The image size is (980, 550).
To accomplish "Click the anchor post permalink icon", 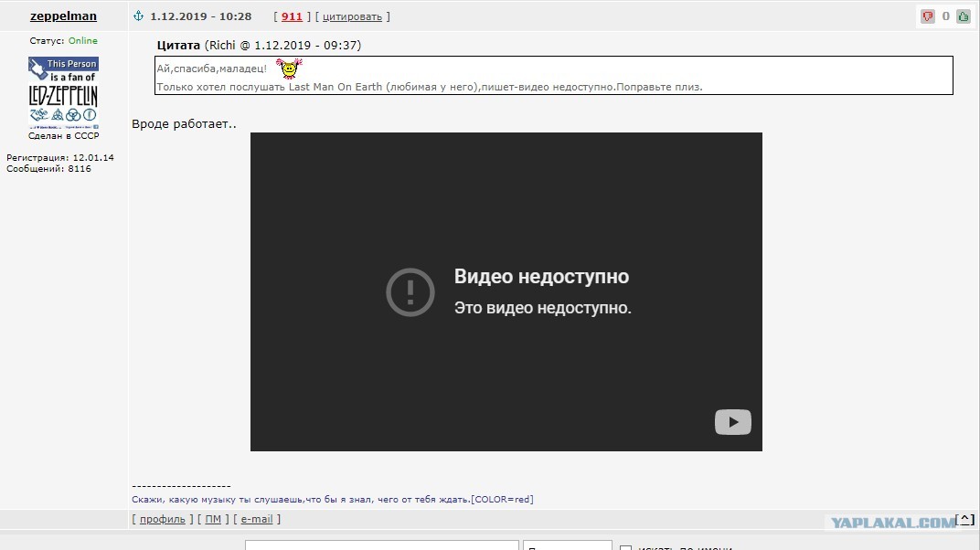I will (x=139, y=16).
